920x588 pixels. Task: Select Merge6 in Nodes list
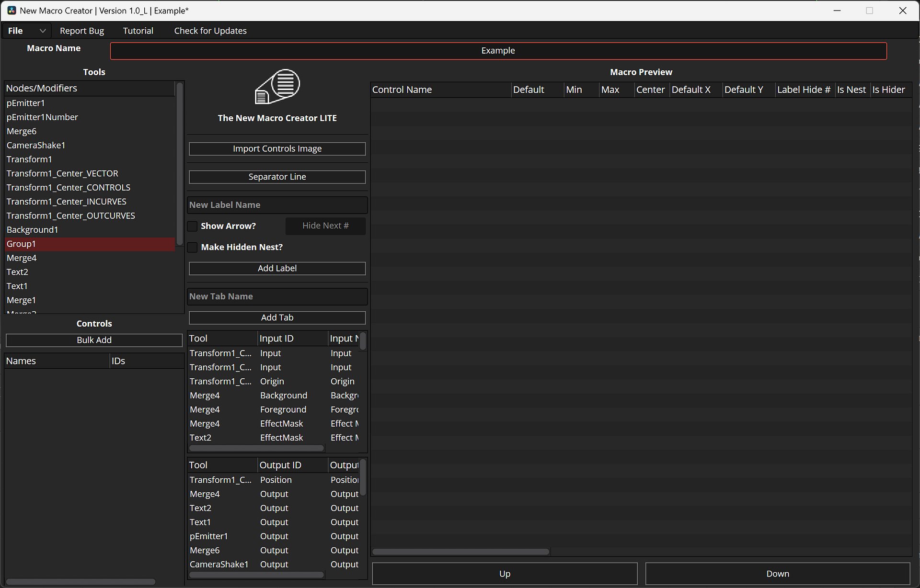90,131
